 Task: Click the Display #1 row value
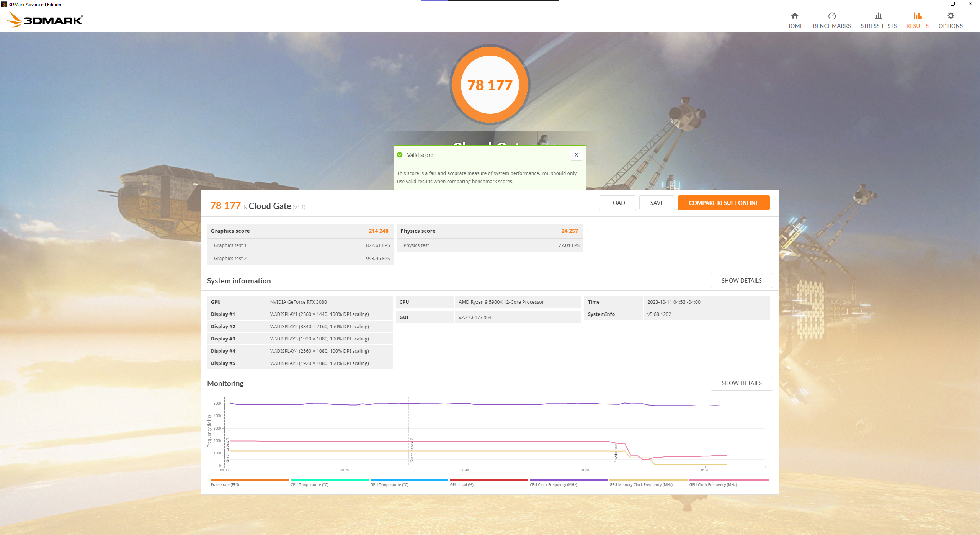320,314
